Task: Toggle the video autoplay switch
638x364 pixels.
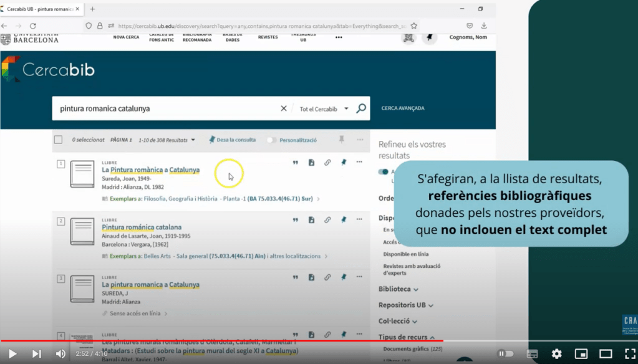Action: (505, 354)
